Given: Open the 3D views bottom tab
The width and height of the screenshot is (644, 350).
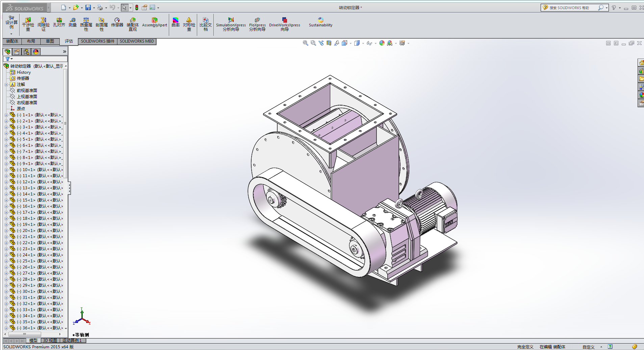Looking at the screenshot, I should coord(50,341).
